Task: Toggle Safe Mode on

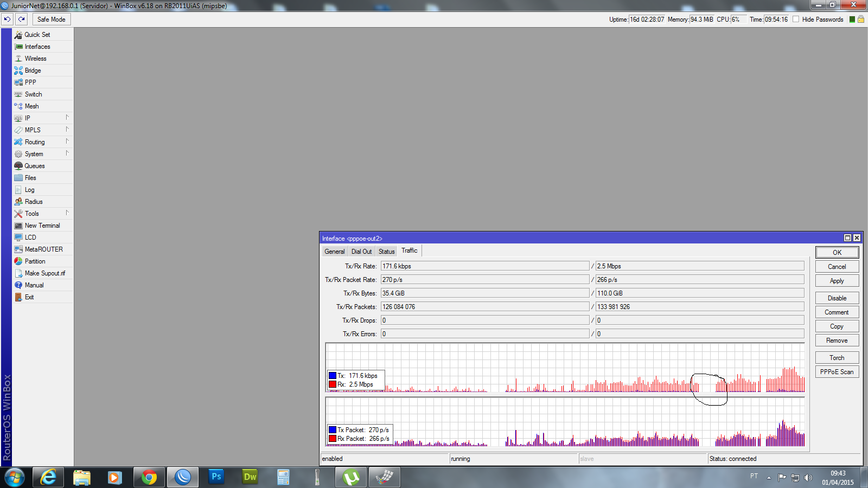Action: click(x=52, y=20)
